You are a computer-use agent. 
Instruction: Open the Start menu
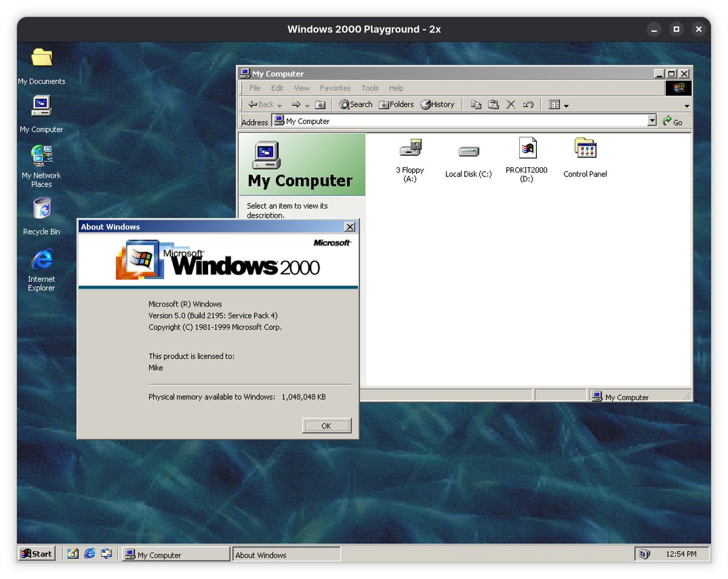(37, 554)
